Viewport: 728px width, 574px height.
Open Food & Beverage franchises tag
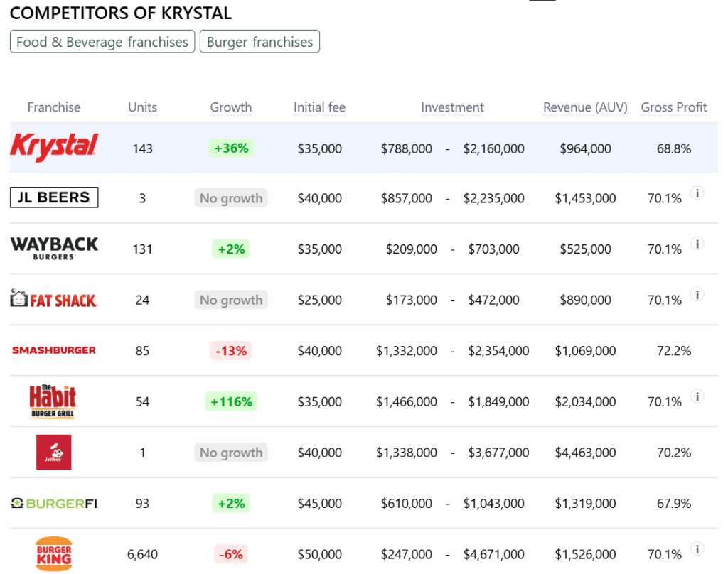click(x=102, y=42)
